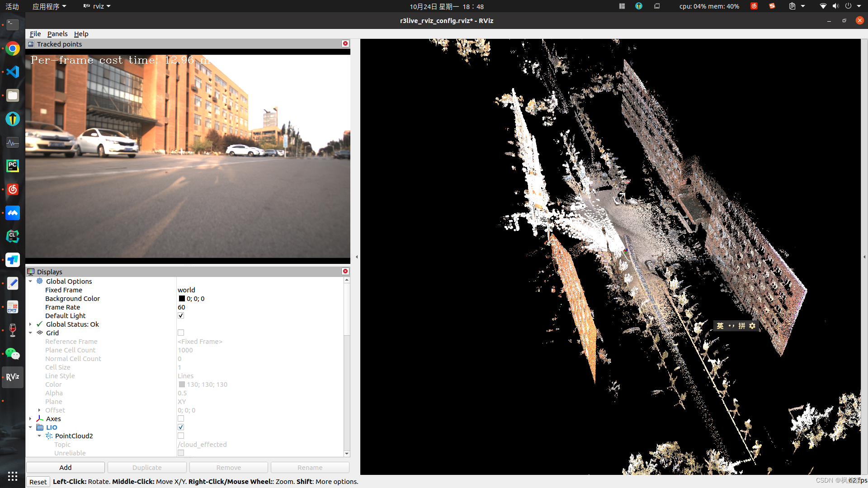The height and width of the screenshot is (488, 868).
Task: Click the PointCloud2 display icon
Action: pyautogui.click(x=49, y=436)
